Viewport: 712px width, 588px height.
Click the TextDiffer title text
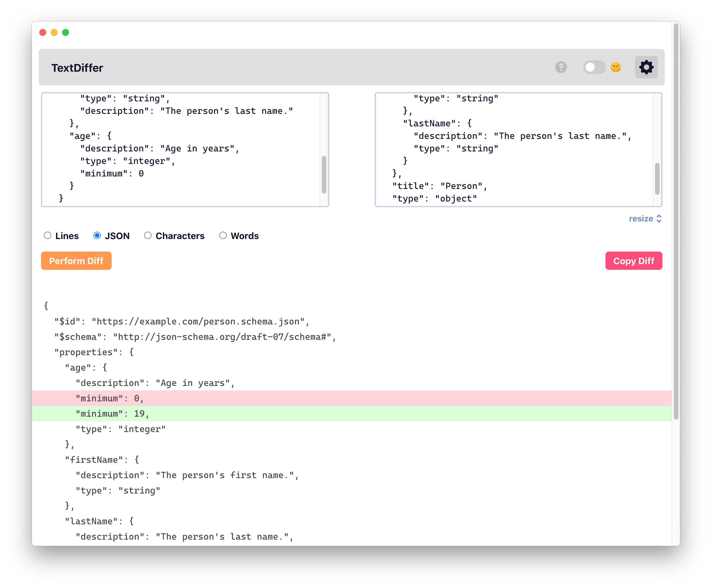[x=77, y=68]
